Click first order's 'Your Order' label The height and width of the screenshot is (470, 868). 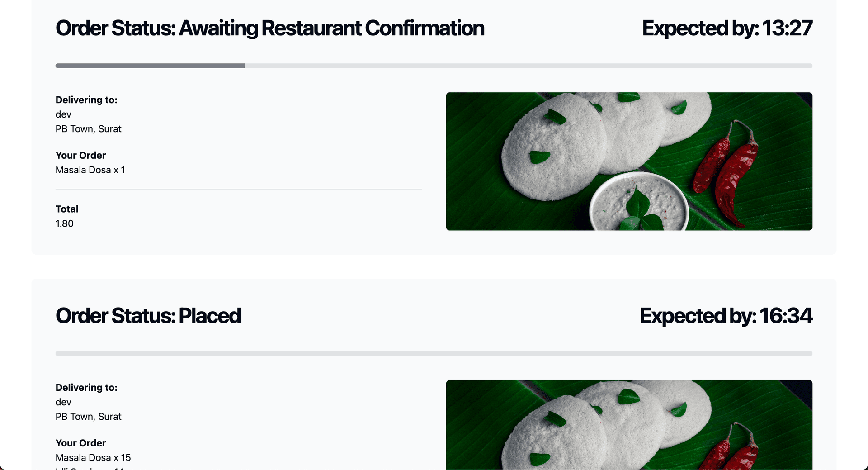(81, 156)
